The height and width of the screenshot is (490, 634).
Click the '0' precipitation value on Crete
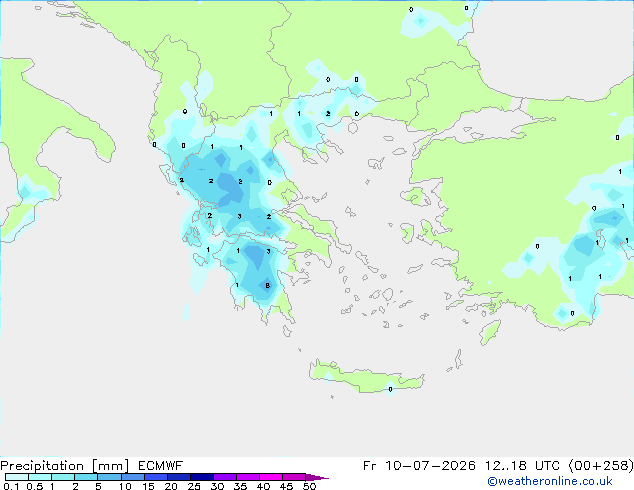click(390, 389)
